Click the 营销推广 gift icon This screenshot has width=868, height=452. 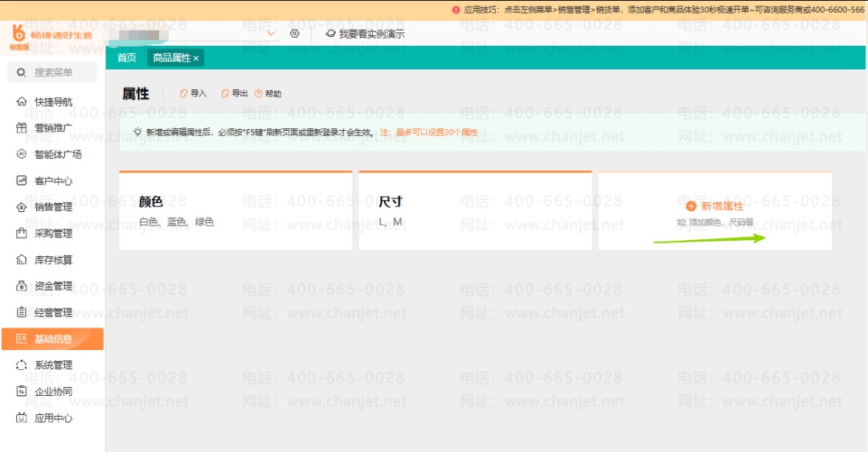point(22,128)
